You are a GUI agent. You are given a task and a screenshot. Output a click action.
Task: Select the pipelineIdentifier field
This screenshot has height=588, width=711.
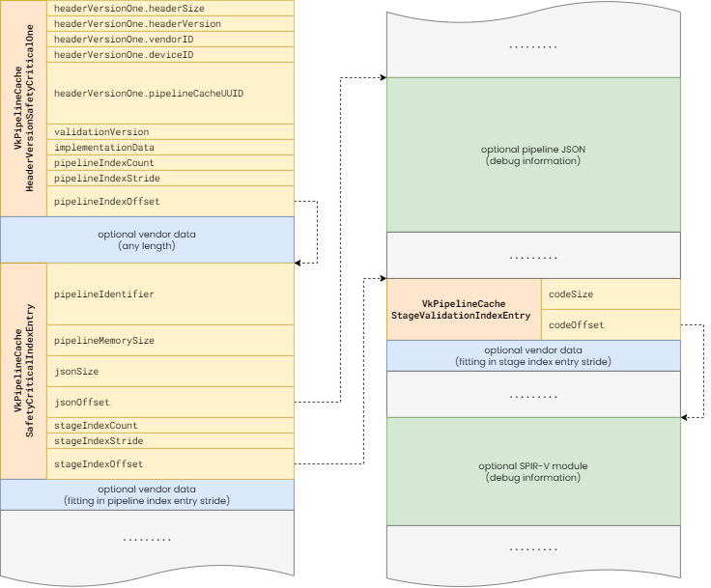(170, 294)
